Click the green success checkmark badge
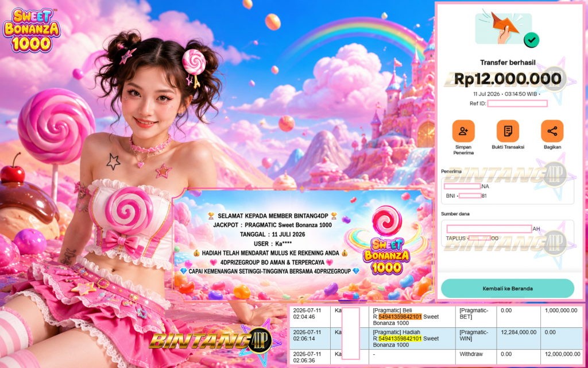This screenshot has width=588, height=368. [x=531, y=40]
